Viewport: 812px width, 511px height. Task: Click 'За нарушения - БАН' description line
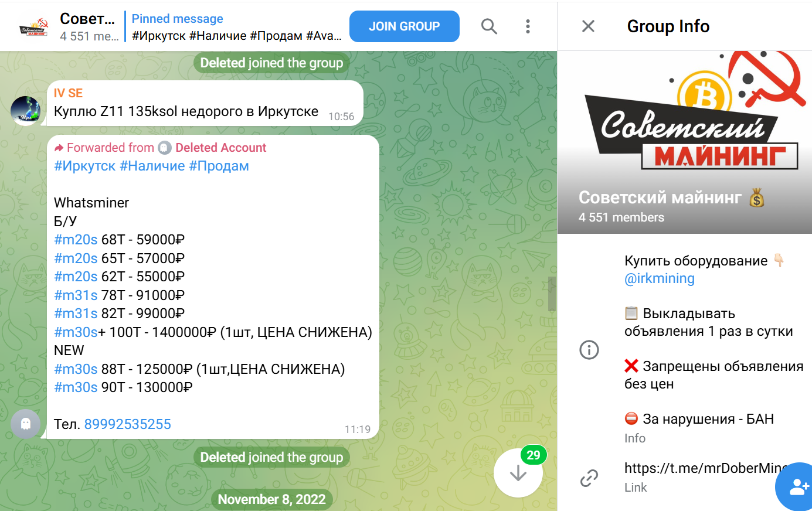pyautogui.click(x=699, y=419)
